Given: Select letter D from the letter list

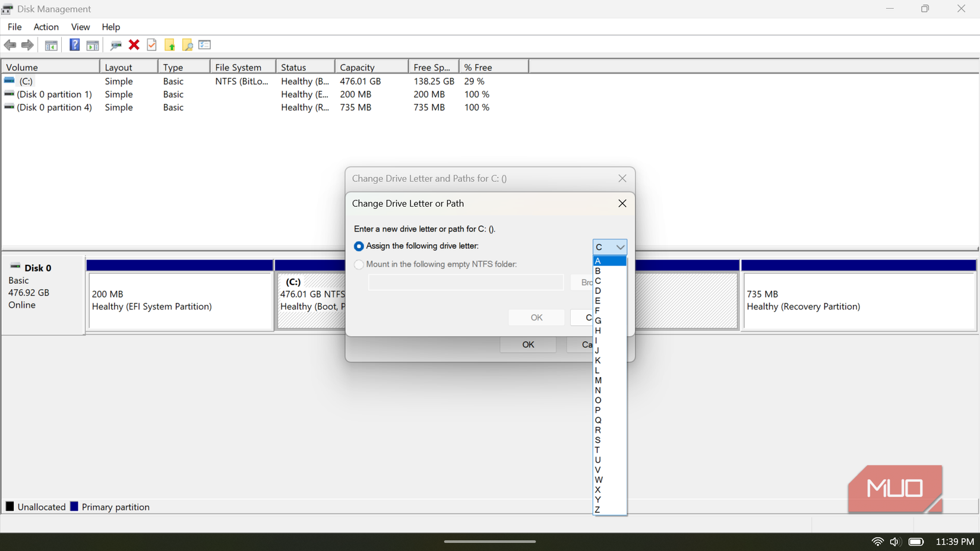Looking at the screenshot, I should click(598, 291).
